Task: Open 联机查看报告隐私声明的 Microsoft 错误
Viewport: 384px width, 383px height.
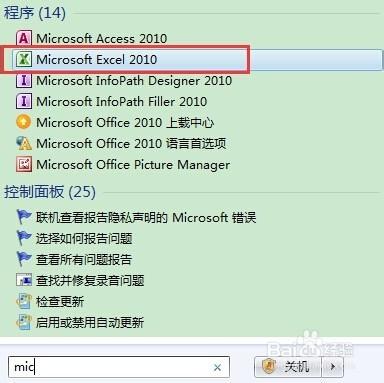Action: click(x=146, y=218)
